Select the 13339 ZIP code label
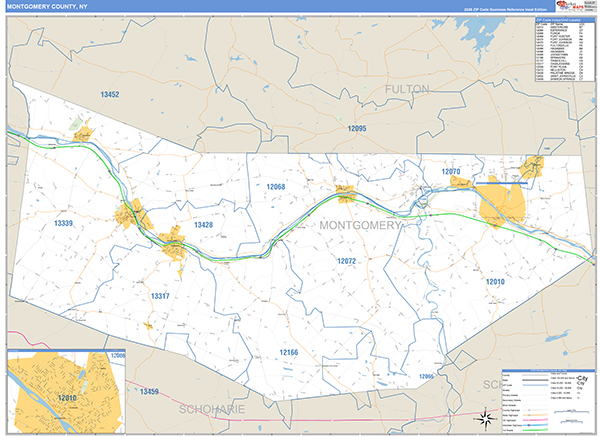Image resolution: width=600 pixels, height=436 pixels. tap(63, 223)
